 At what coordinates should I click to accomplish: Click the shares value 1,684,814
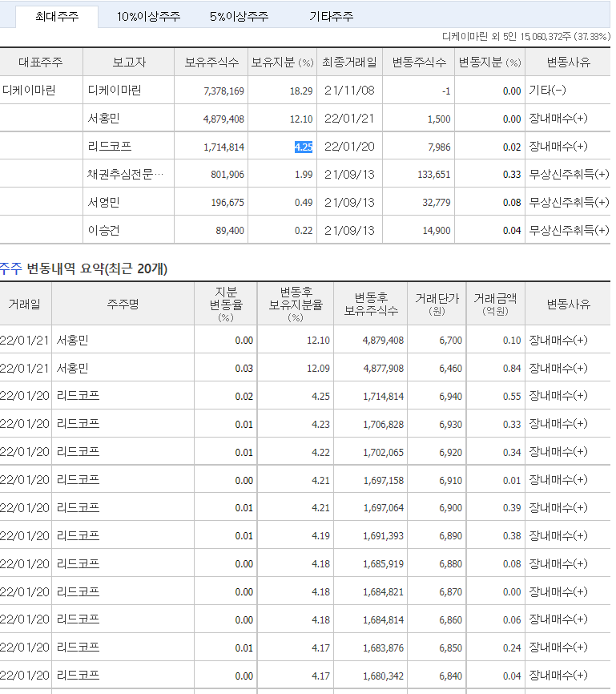(384, 620)
